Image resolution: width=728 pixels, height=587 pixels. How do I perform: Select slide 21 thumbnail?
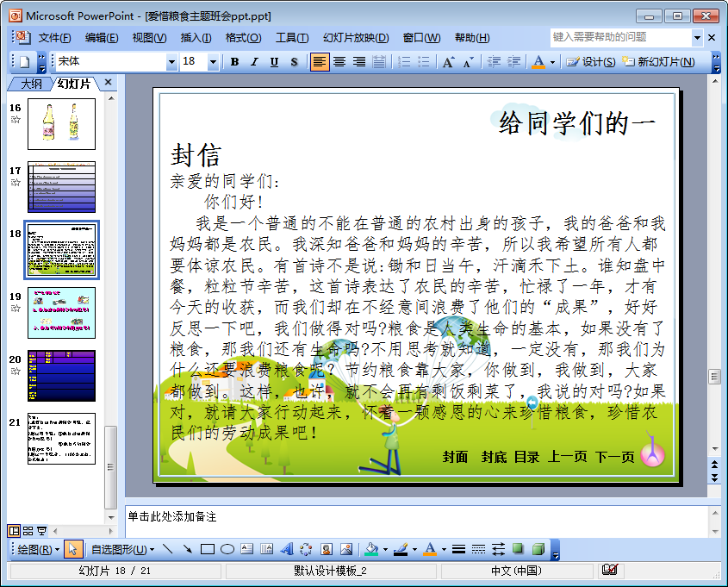[61, 439]
